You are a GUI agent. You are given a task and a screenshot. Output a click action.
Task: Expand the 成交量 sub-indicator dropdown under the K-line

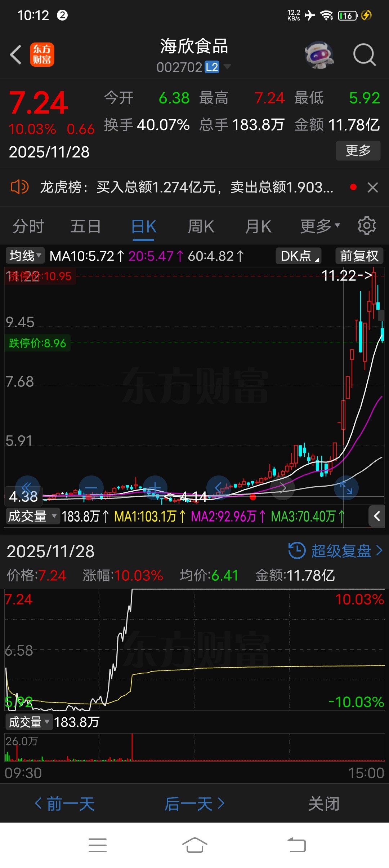[x=32, y=516]
